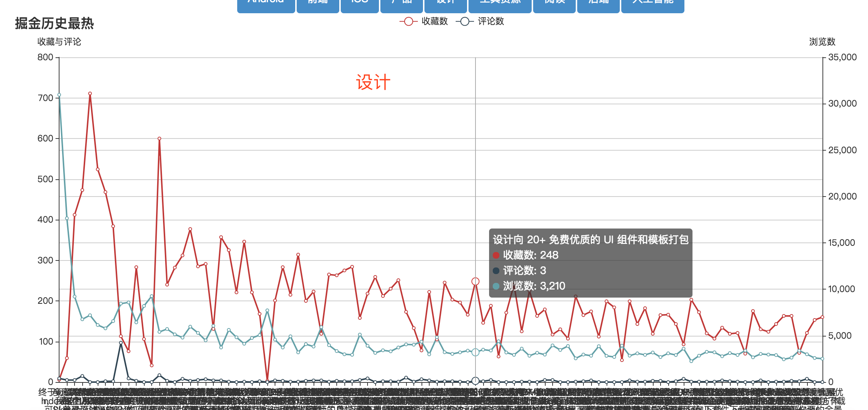This screenshot has width=868, height=410.
Task: Click the tooltip line 浏览数: 3,210
Action: pos(529,286)
